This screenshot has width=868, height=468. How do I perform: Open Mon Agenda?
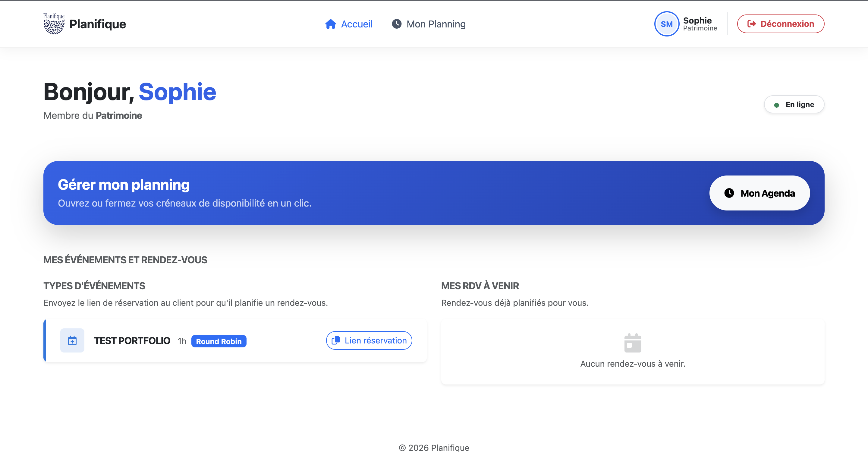[759, 193]
